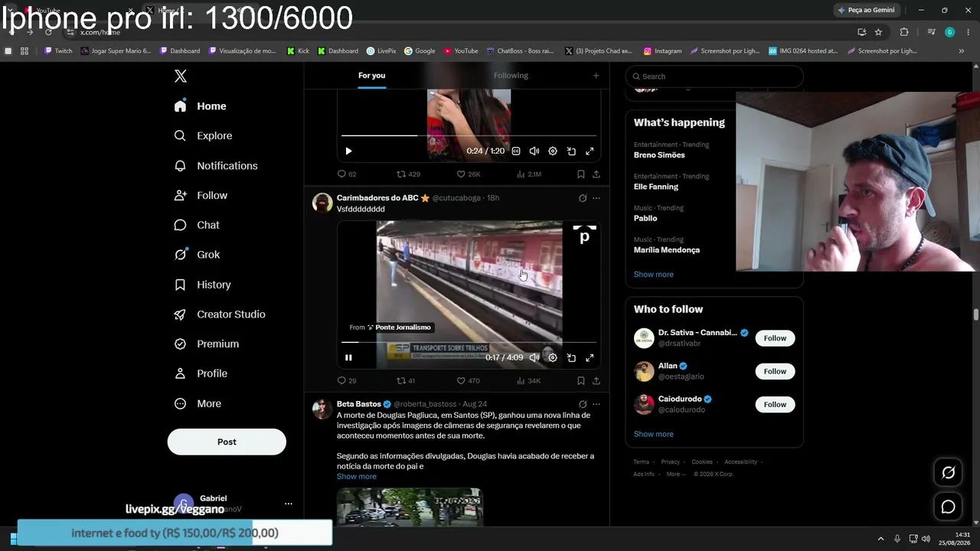Viewport: 980px width, 551px height.
Task: Open the Beta Bastos post image thumbnail
Action: 410,507
